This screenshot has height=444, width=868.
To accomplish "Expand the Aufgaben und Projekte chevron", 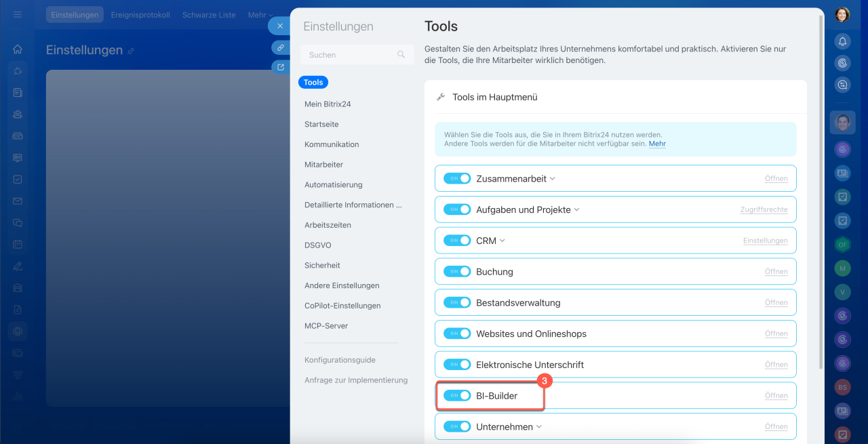I will click(x=577, y=210).
